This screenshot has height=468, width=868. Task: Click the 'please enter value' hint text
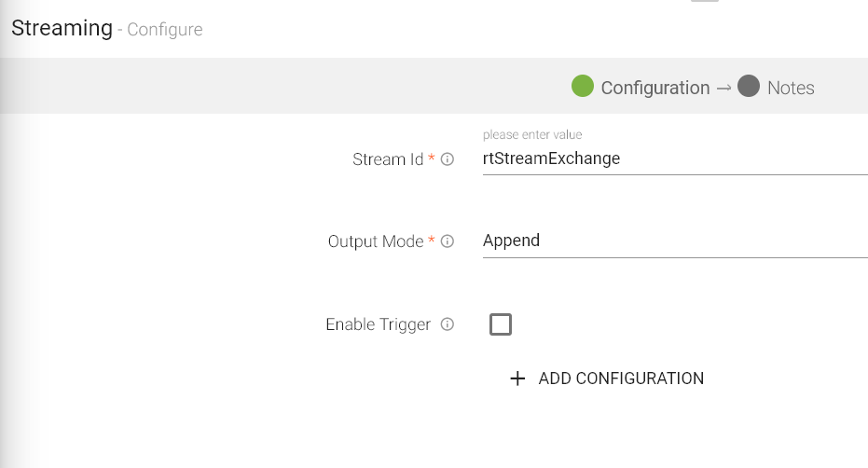pos(532,135)
